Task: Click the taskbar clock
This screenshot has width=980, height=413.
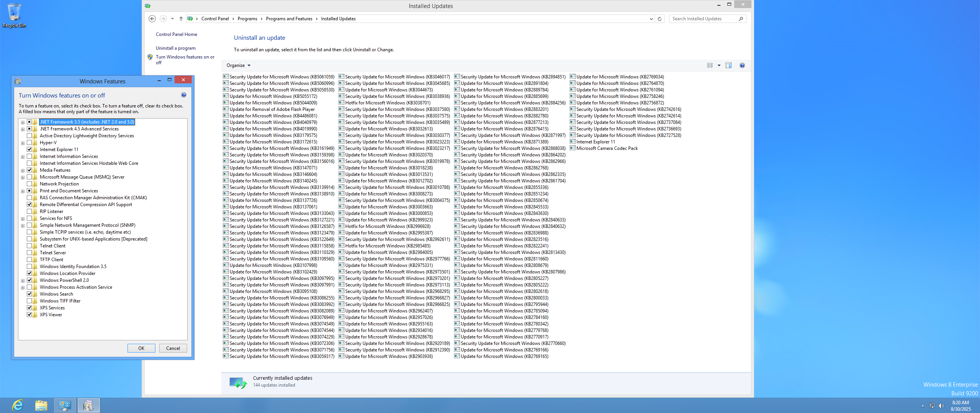Action: click(960, 406)
